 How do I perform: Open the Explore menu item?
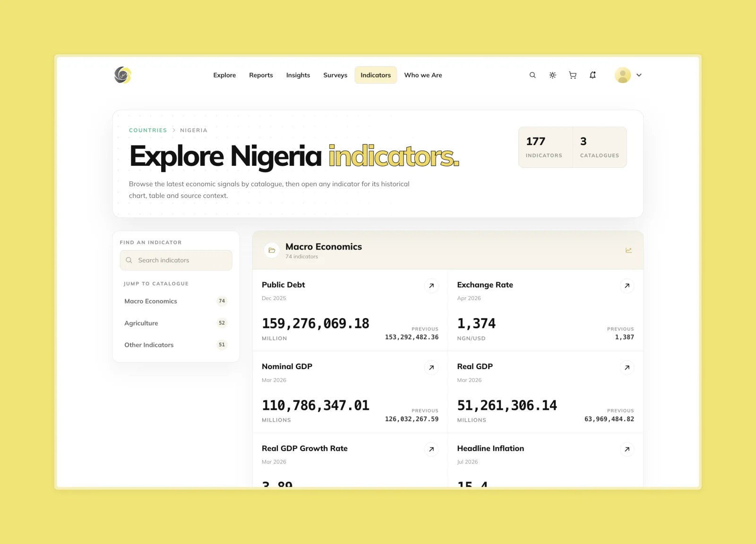point(224,75)
